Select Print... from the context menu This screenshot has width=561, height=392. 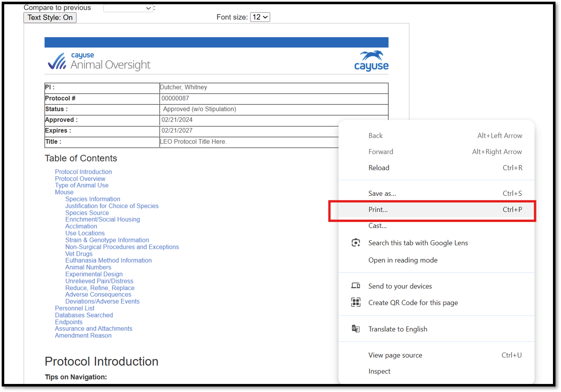[x=437, y=210]
